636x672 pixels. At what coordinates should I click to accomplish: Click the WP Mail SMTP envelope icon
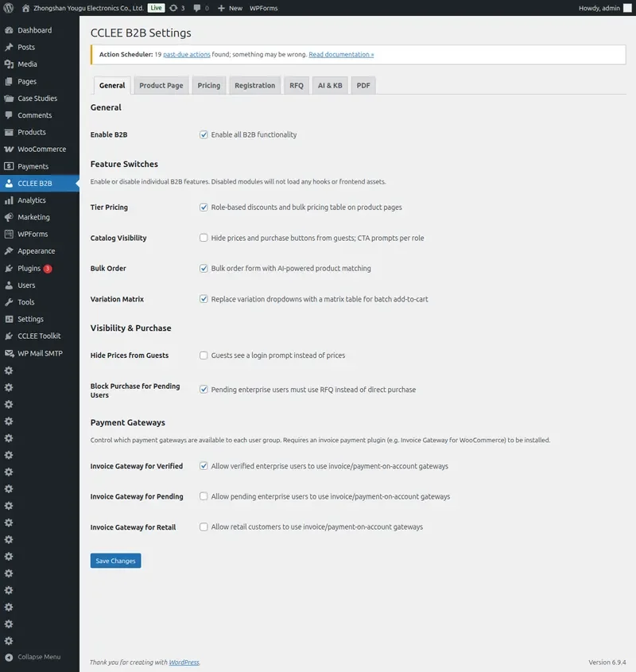click(x=9, y=353)
